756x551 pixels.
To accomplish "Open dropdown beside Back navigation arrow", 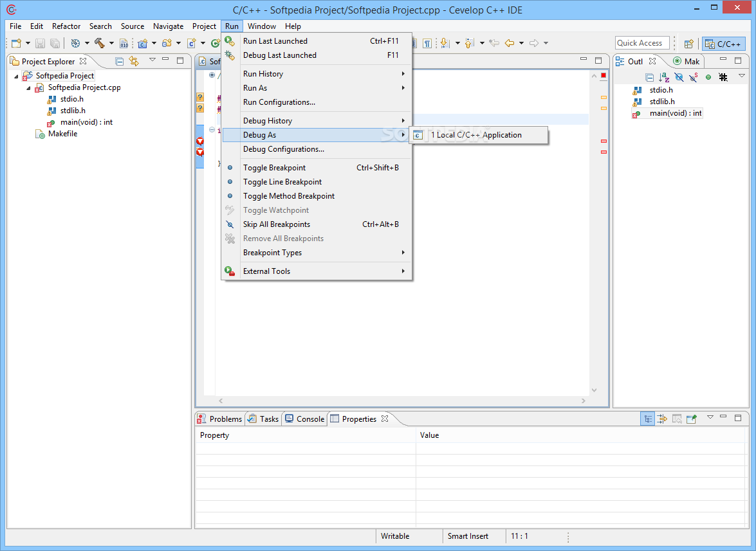I will coord(521,43).
